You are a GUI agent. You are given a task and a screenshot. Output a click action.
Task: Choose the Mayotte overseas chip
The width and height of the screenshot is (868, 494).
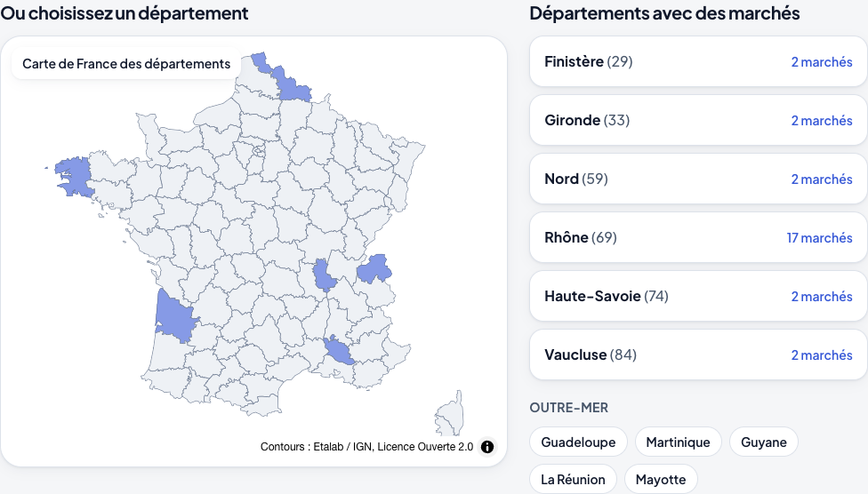[661, 479]
